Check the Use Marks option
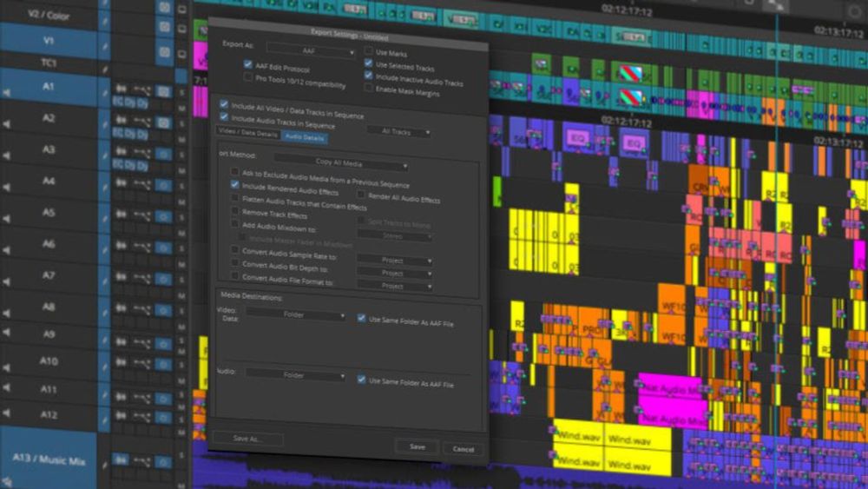This screenshot has height=489, width=868. 368,51
